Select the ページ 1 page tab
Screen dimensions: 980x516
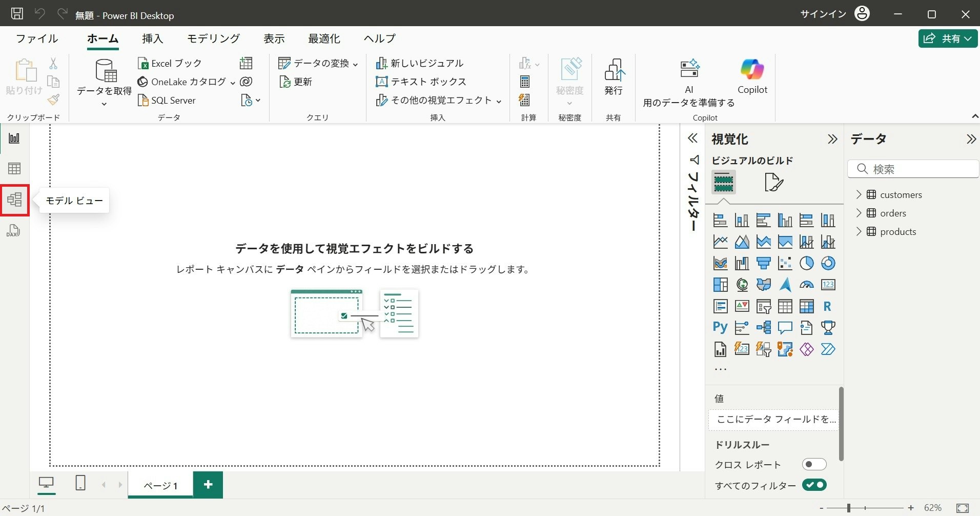point(160,485)
